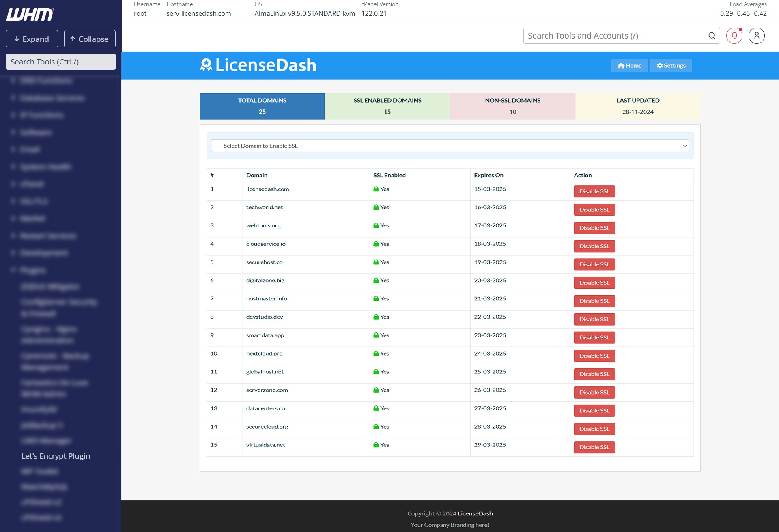This screenshot has height=532, width=779.
Task: Open the LicenseDash Settings tab
Action: 671,66
